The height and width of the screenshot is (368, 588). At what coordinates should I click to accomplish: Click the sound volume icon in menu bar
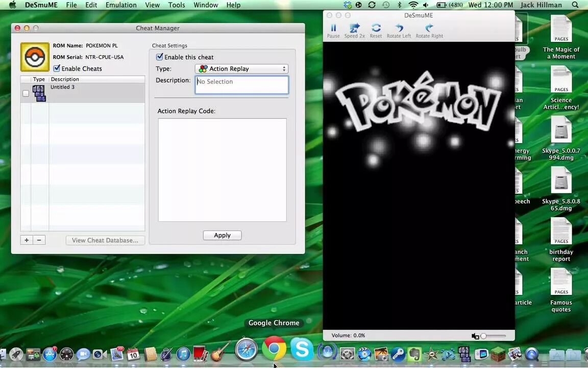426,5
